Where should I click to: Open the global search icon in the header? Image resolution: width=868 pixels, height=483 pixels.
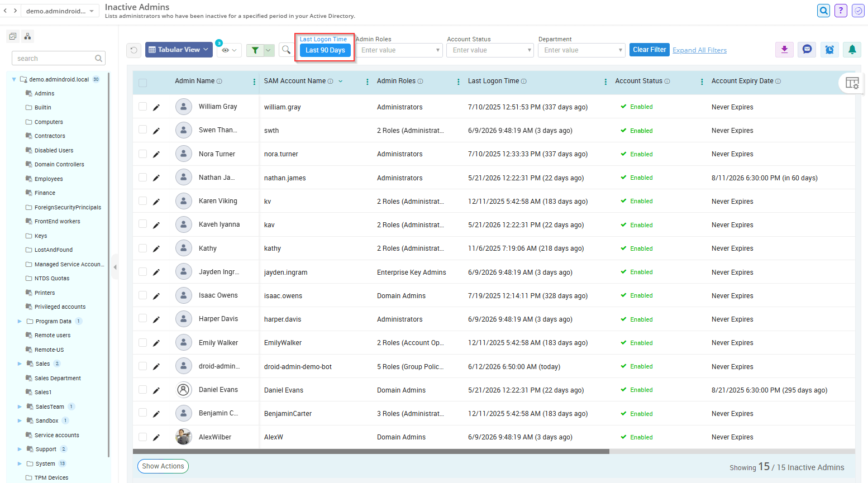[x=823, y=11]
